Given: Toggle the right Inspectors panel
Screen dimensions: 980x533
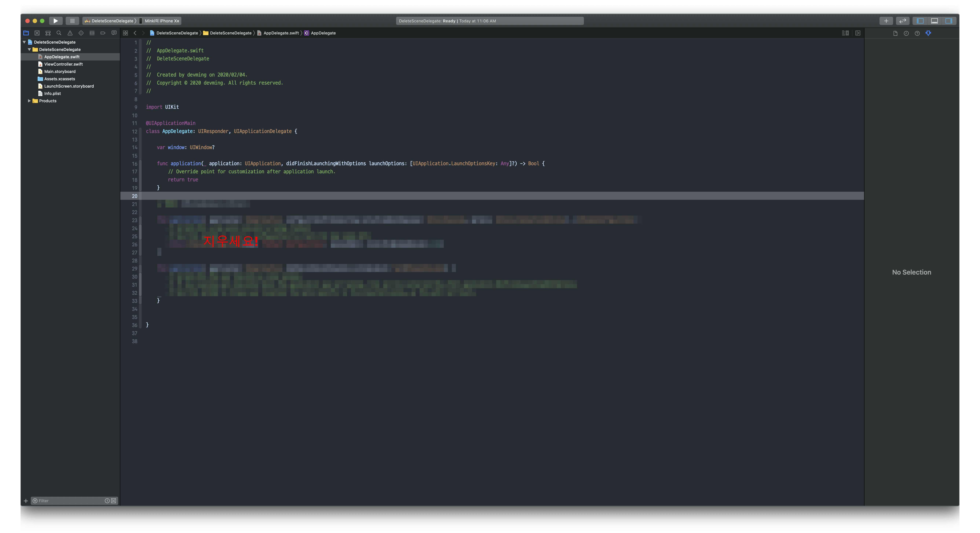Looking at the screenshot, I should 949,21.
